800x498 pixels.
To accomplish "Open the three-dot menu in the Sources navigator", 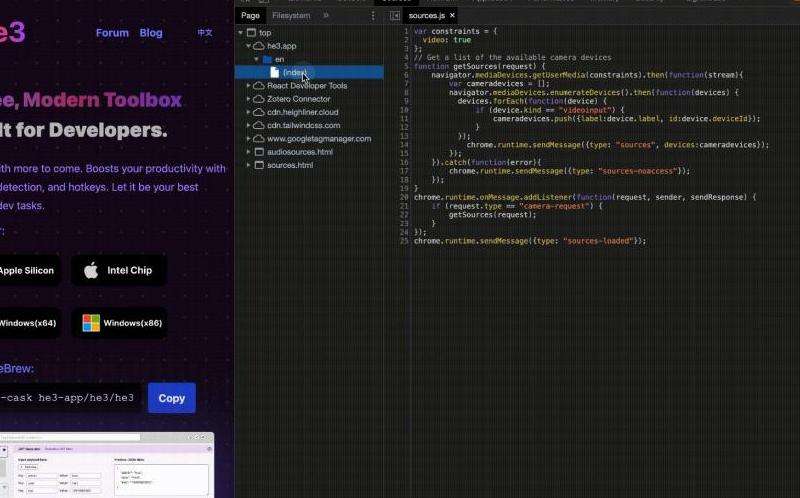I will point(373,16).
